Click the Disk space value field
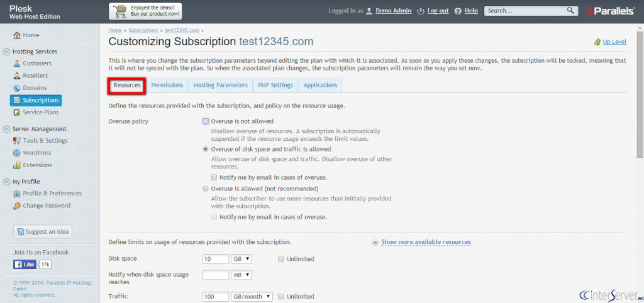The width and height of the screenshot is (644, 303). click(216, 259)
